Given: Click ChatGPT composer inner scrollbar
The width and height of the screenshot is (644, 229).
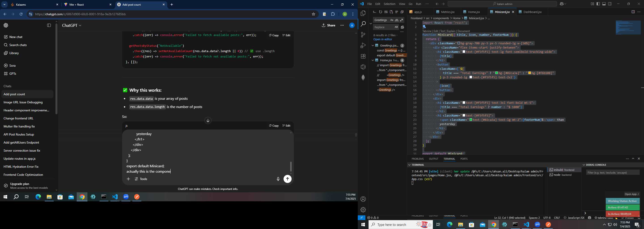Looking at the screenshot, I should 291,167.
